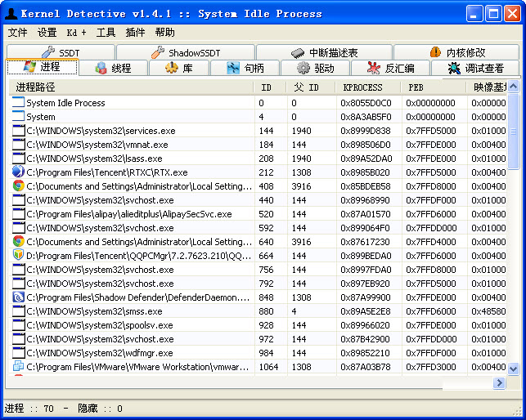The image size is (526, 420).
Task: Click the red bug icon on 反汇编 tab
Action: click(x=374, y=68)
